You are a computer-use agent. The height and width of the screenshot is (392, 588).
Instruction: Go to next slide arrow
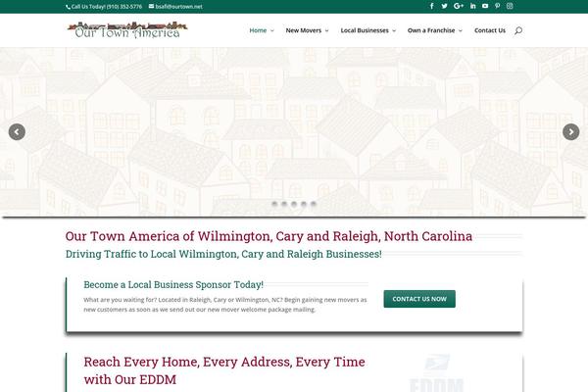tap(570, 132)
